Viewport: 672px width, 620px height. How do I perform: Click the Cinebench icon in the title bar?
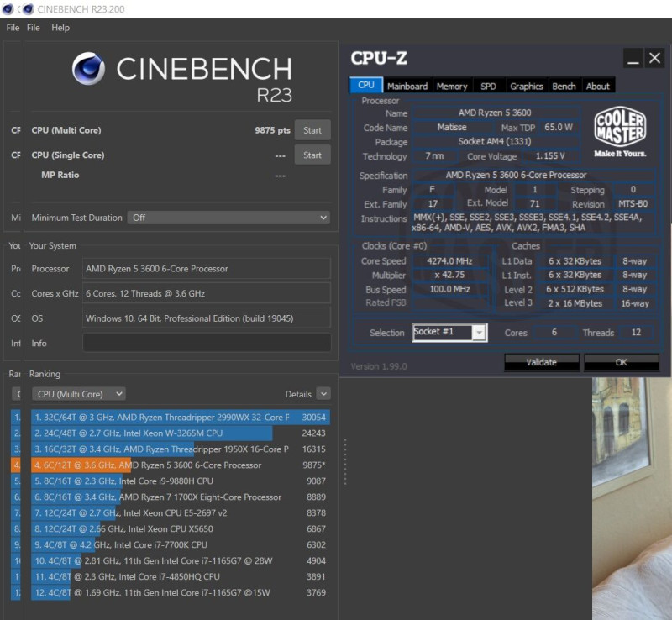(x=29, y=9)
